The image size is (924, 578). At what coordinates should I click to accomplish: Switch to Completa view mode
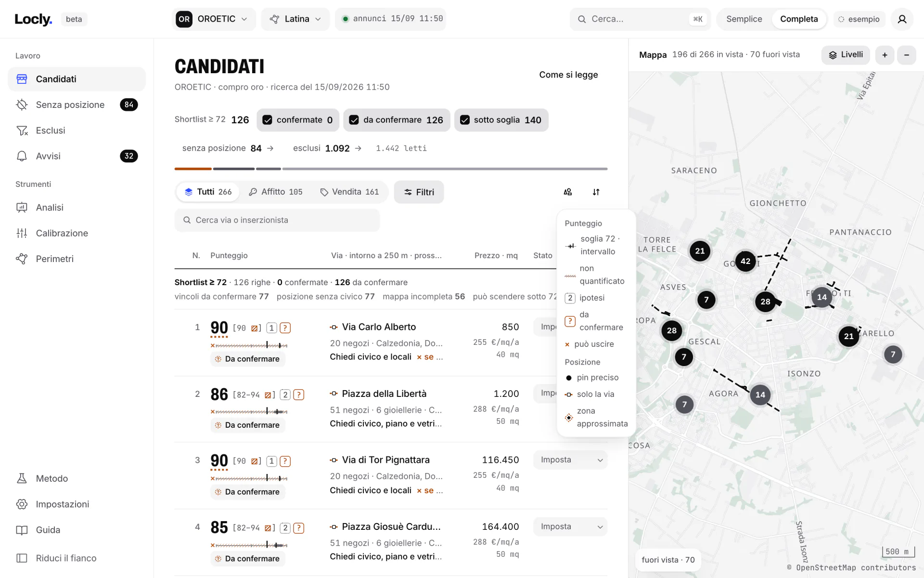pyautogui.click(x=799, y=19)
